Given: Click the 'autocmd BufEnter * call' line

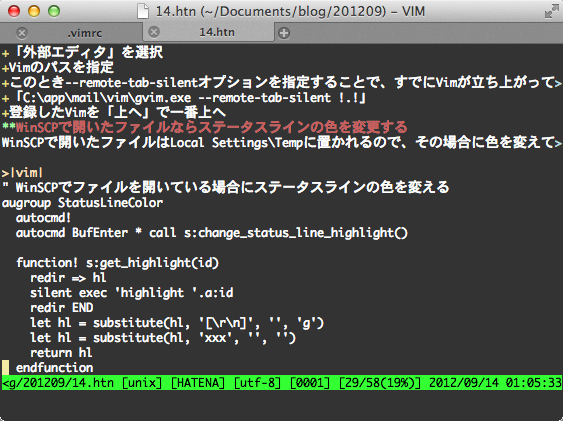Looking at the screenshot, I should click(x=212, y=233).
